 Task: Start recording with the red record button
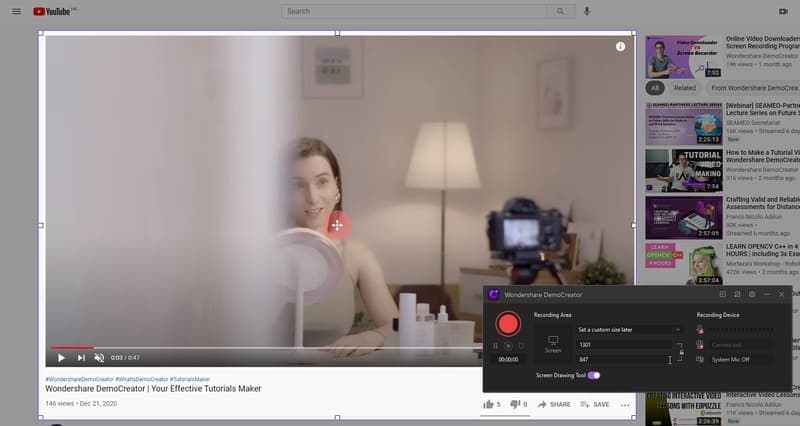508,324
